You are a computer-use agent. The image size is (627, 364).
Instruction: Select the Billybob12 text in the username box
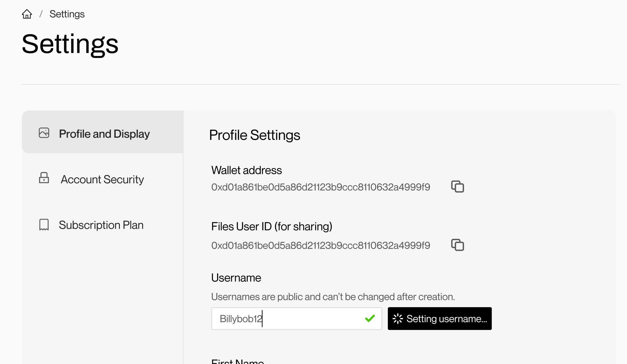click(241, 318)
